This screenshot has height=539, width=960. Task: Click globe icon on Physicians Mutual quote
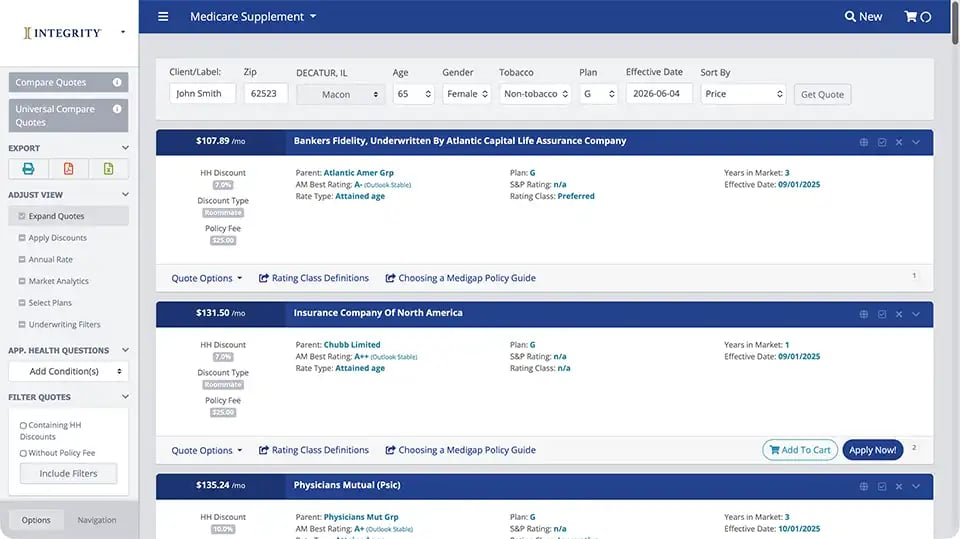click(x=864, y=486)
